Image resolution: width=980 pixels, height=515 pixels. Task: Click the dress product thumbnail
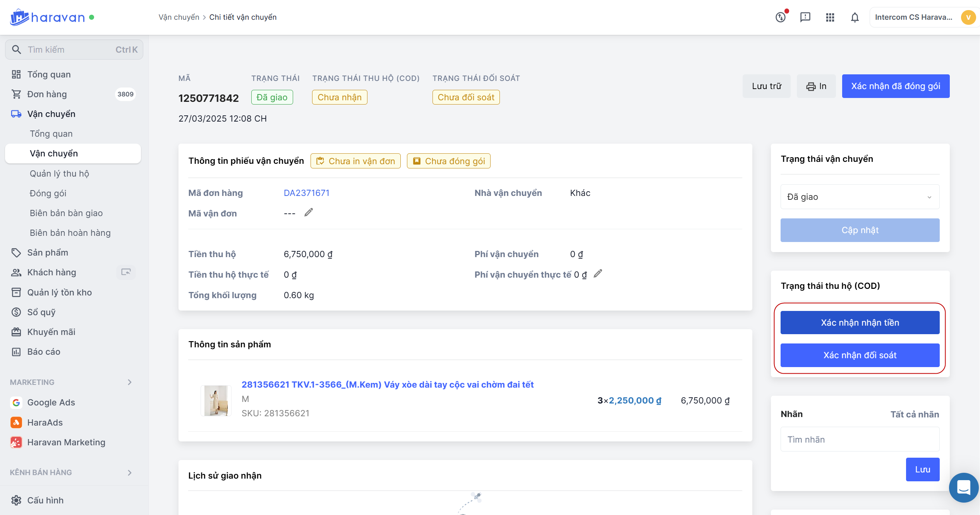(x=216, y=400)
